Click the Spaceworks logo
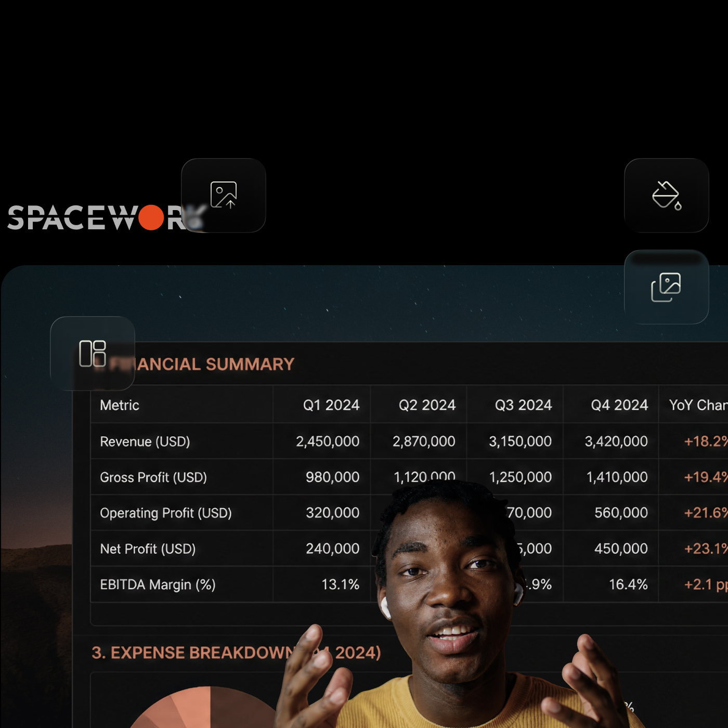The width and height of the screenshot is (728, 728). (107, 217)
